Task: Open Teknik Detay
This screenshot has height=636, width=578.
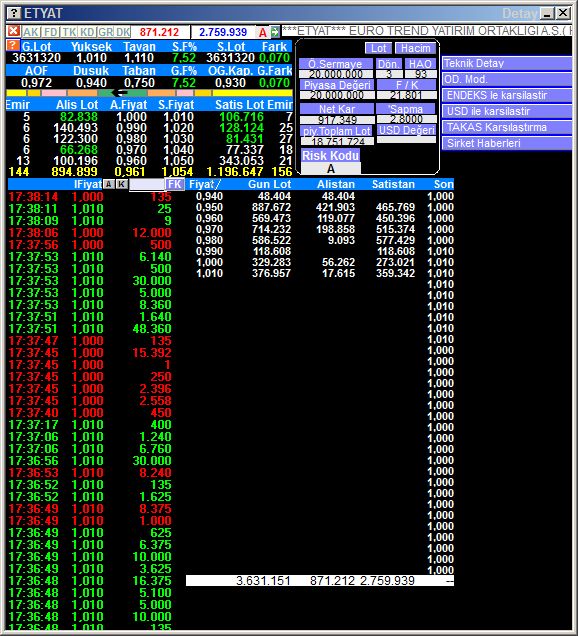Action: click(x=507, y=63)
